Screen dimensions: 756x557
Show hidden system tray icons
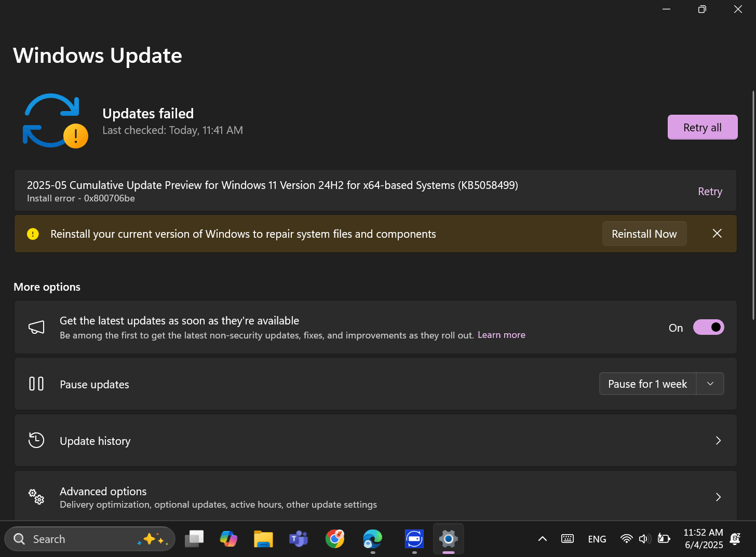pos(543,539)
